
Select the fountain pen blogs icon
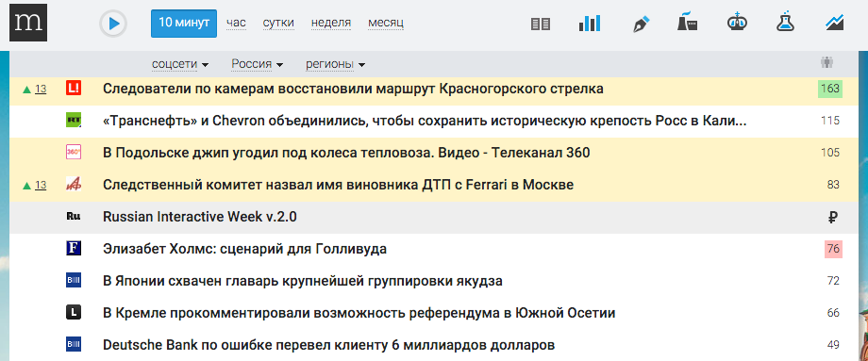[x=641, y=24]
